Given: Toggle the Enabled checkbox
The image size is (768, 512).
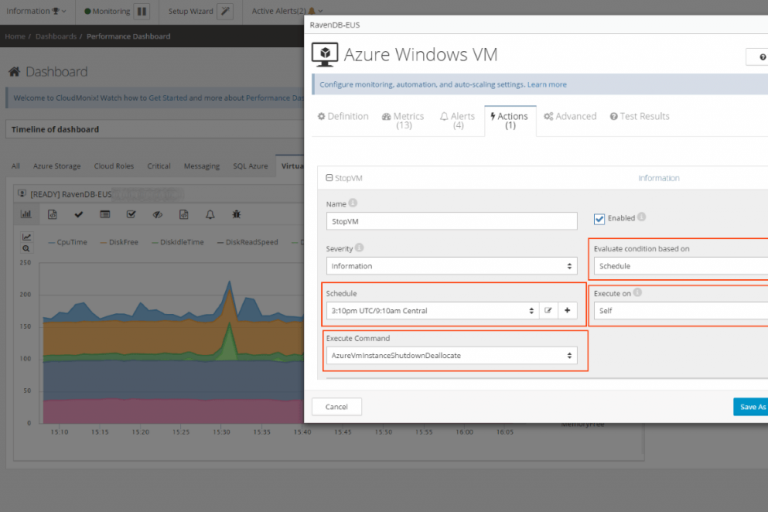Looking at the screenshot, I should click(599, 219).
